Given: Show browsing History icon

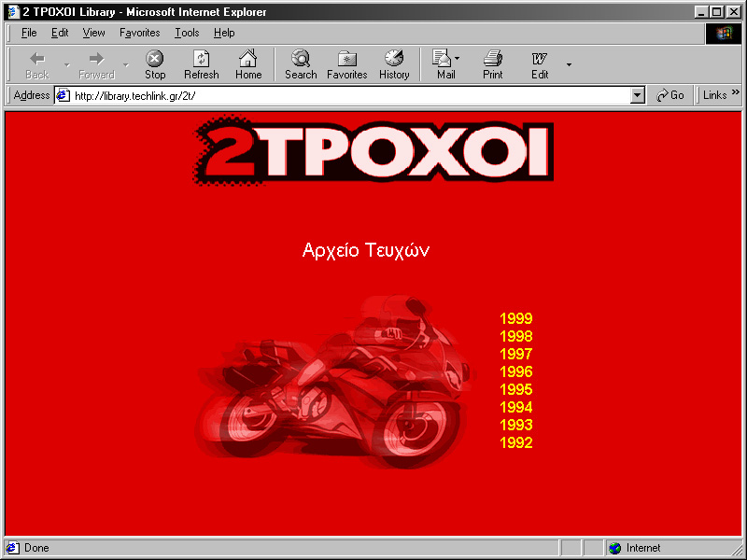Looking at the screenshot, I should coord(394,58).
